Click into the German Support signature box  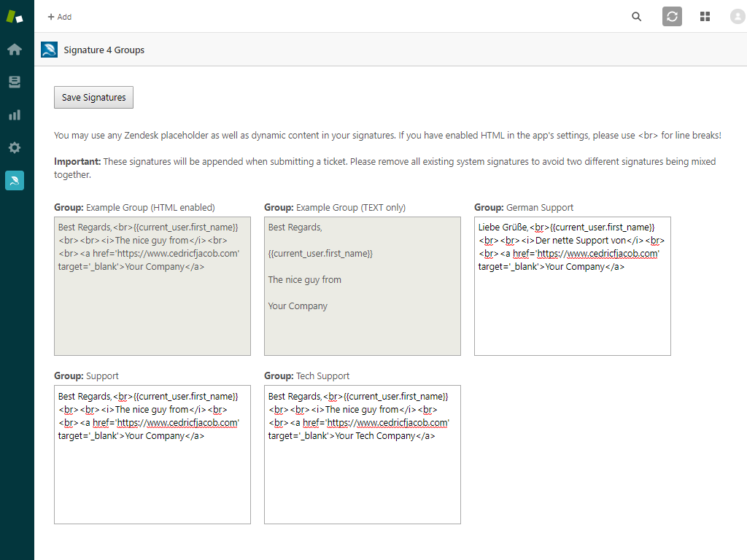[x=572, y=286]
